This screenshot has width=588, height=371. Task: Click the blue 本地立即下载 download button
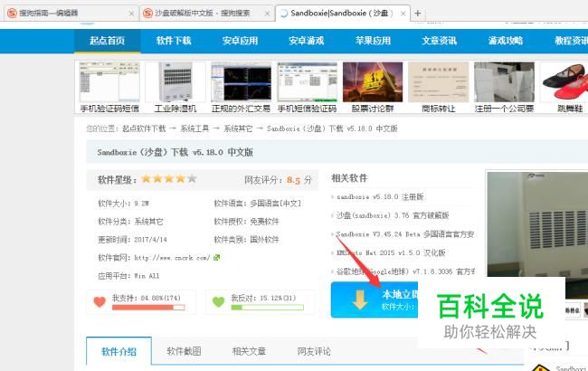pyautogui.click(x=375, y=300)
